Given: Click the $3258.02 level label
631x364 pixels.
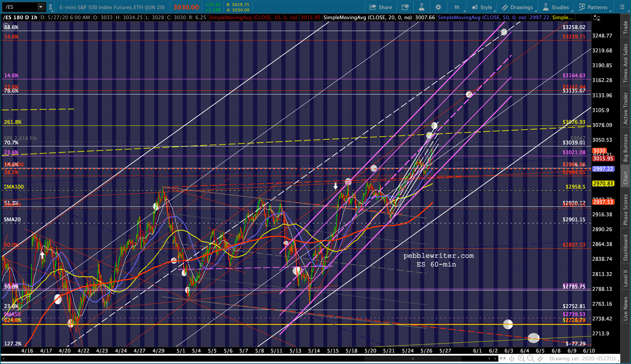Looking at the screenshot, I should [x=574, y=27].
